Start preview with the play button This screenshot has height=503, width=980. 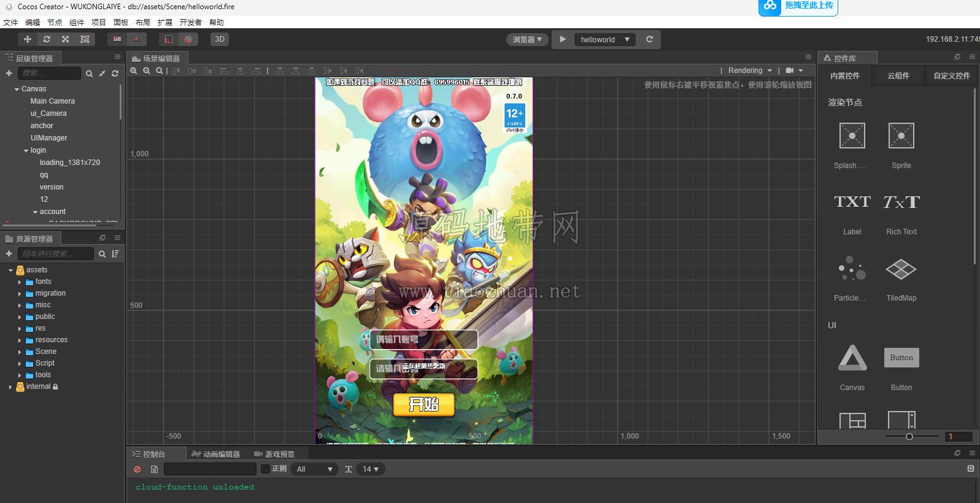(563, 39)
